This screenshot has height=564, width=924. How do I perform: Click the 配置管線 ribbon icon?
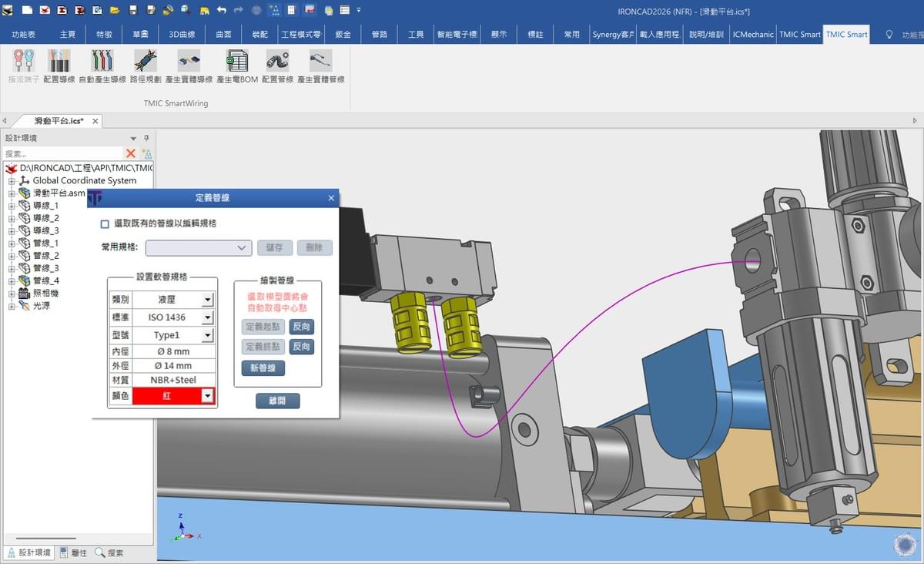coord(277,61)
